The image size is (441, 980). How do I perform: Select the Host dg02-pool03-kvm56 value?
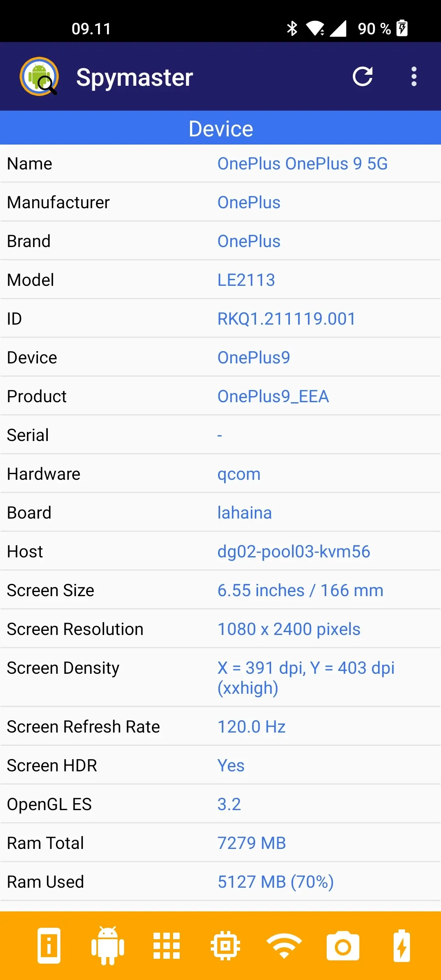[x=294, y=552]
